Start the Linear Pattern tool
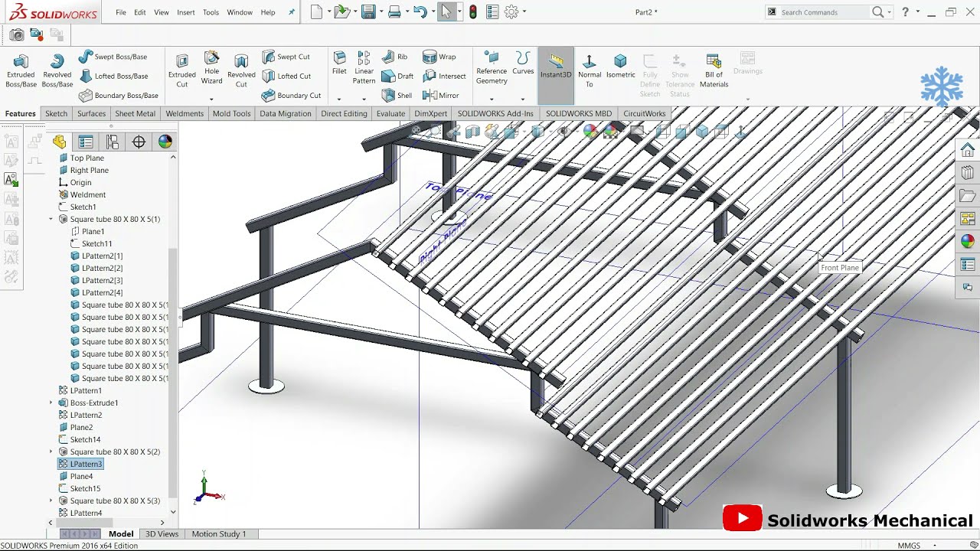980x551 pixels. click(x=364, y=67)
